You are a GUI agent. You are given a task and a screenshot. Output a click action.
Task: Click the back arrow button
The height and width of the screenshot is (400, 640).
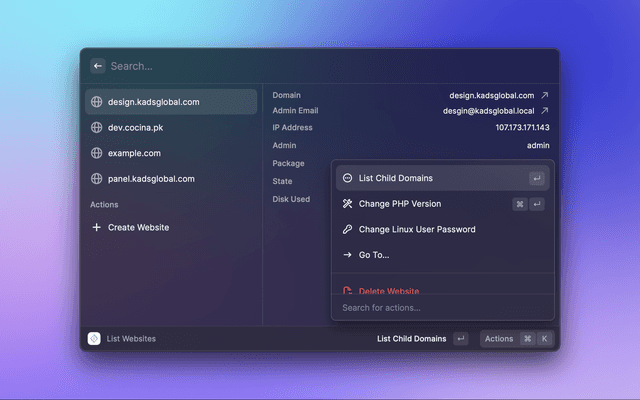pyautogui.click(x=98, y=66)
